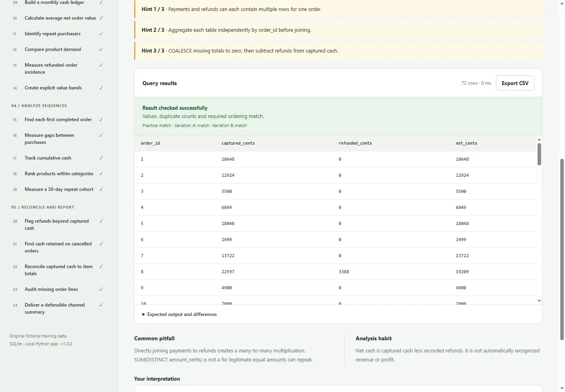Click the results table scroll-down arrow
This screenshot has width=565, height=392.
[539, 301]
